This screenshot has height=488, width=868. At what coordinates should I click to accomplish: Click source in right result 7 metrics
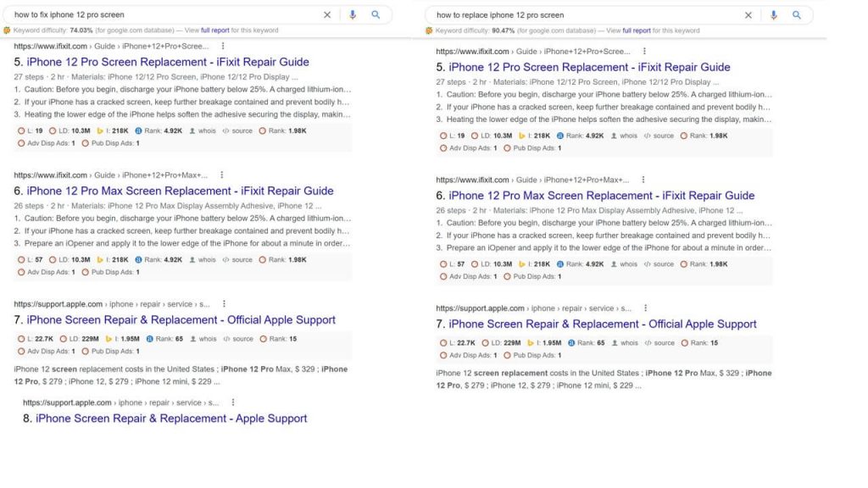659,343
